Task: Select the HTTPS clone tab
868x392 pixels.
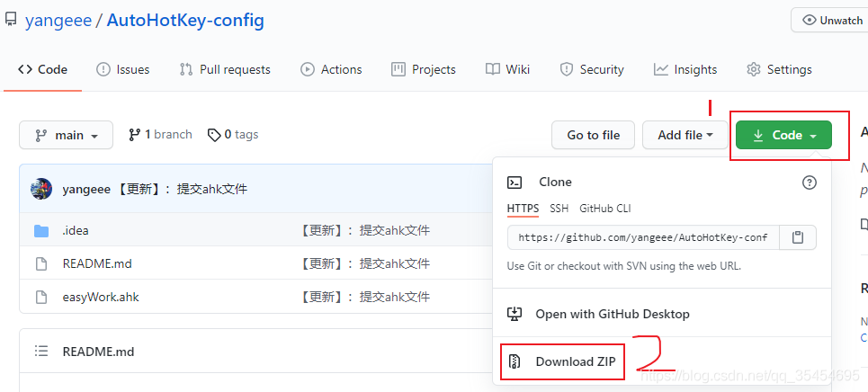Action: pyautogui.click(x=523, y=209)
